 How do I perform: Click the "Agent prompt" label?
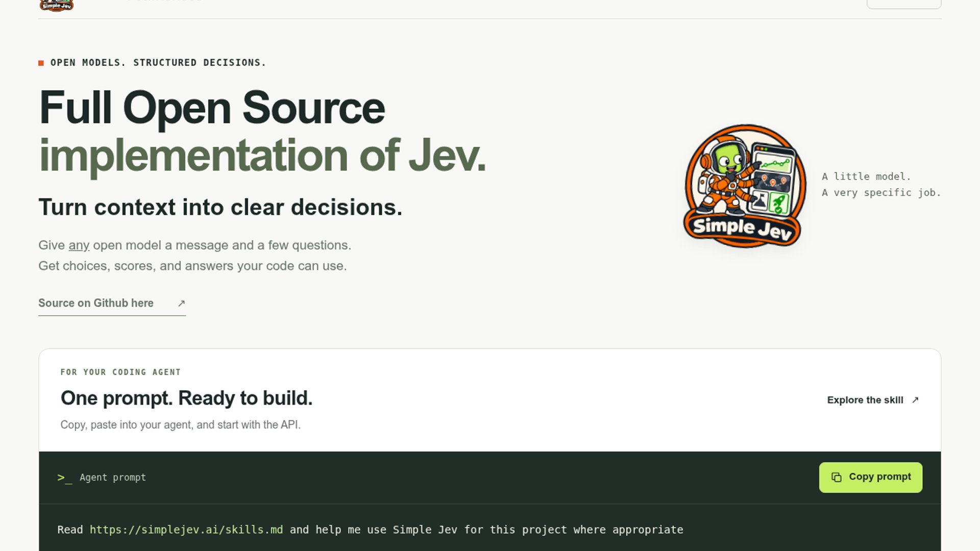pos(113,478)
